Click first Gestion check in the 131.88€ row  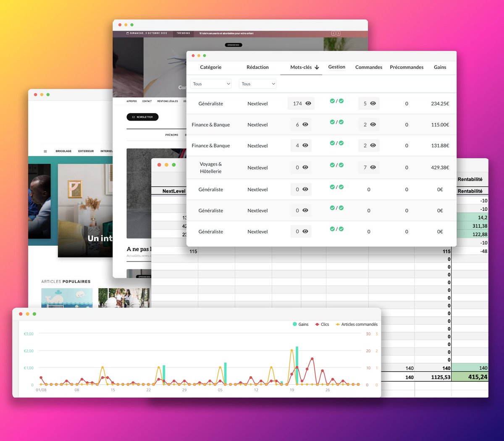[x=332, y=143]
